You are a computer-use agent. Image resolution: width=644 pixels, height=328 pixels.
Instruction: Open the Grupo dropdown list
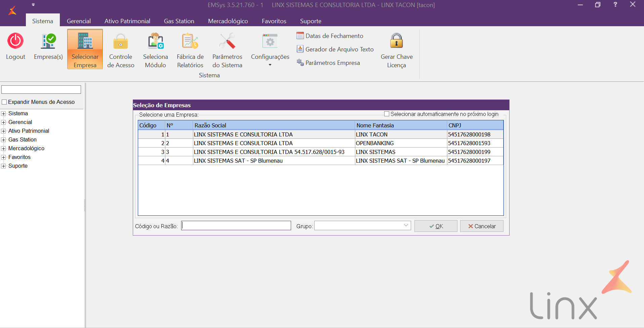[x=406, y=225]
